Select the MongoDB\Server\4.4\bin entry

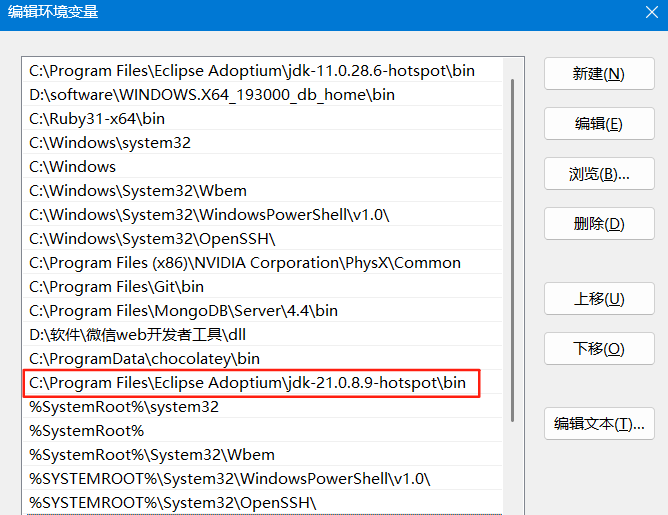(263, 311)
